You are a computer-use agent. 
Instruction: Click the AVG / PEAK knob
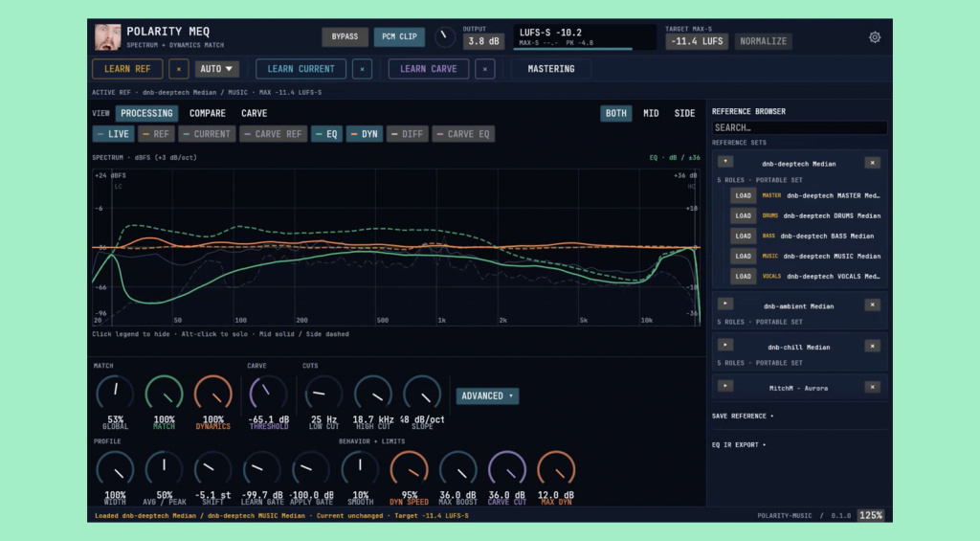click(164, 470)
